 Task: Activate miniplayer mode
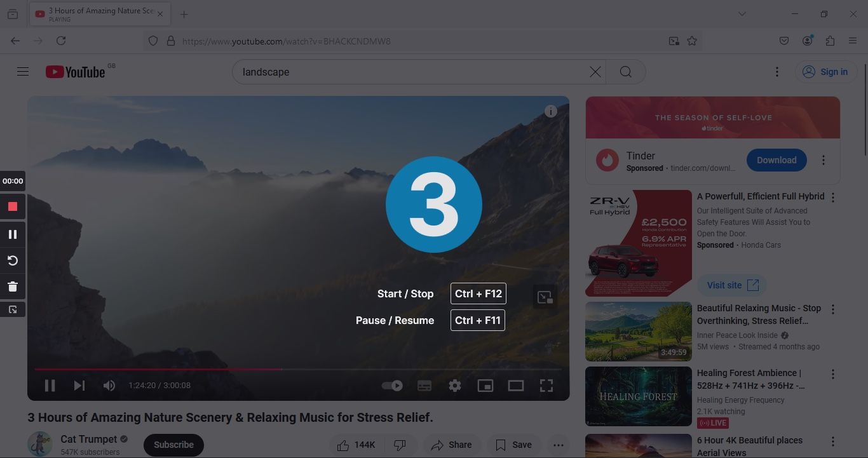pyautogui.click(x=485, y=385)
